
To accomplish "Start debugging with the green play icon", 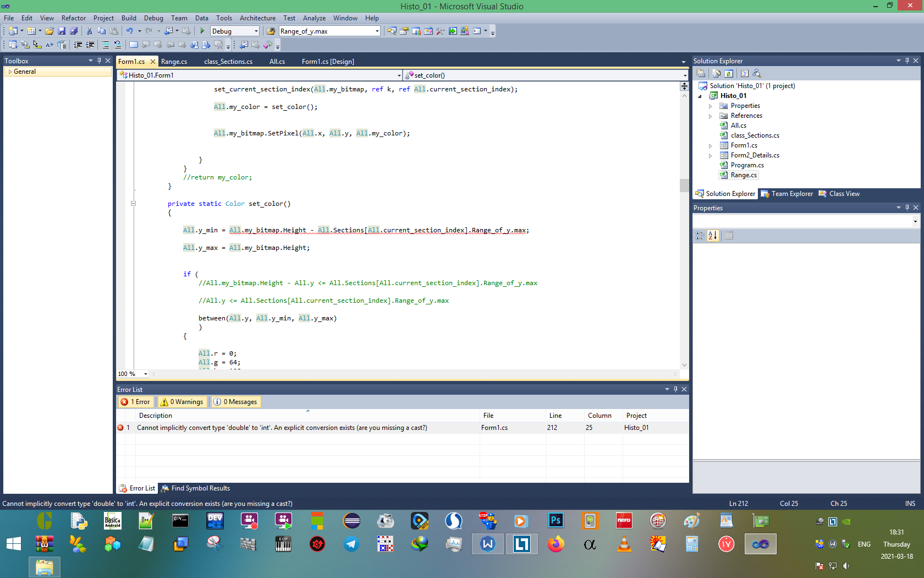I will (x=202, y=31).
